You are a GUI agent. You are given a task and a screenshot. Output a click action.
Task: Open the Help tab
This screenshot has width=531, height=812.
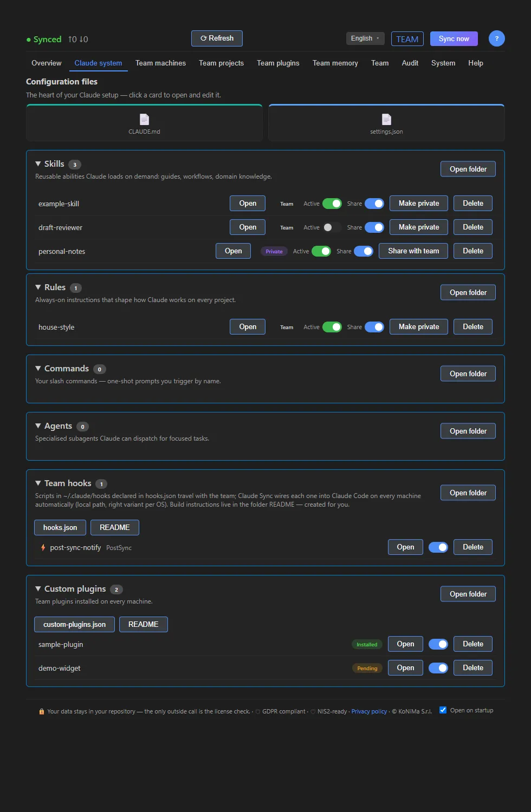tap(476, 63)
